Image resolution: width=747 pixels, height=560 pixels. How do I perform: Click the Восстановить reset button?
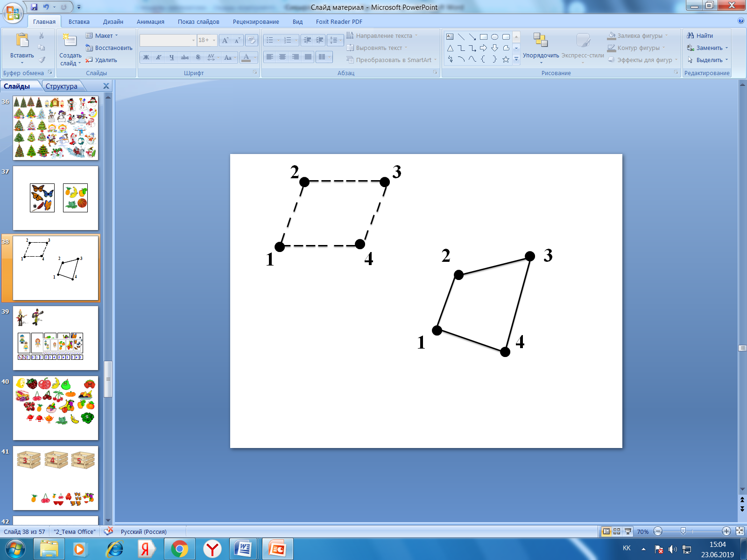coord(109,48)
